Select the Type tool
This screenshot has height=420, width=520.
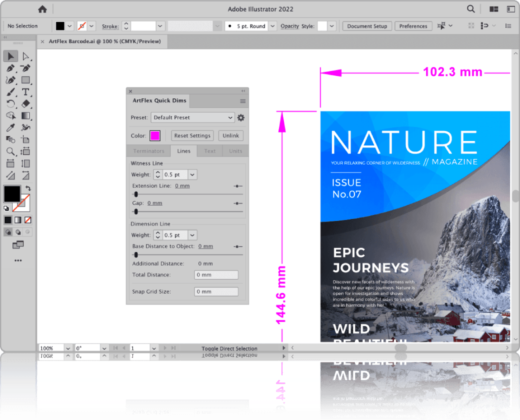tap(26, 92)
